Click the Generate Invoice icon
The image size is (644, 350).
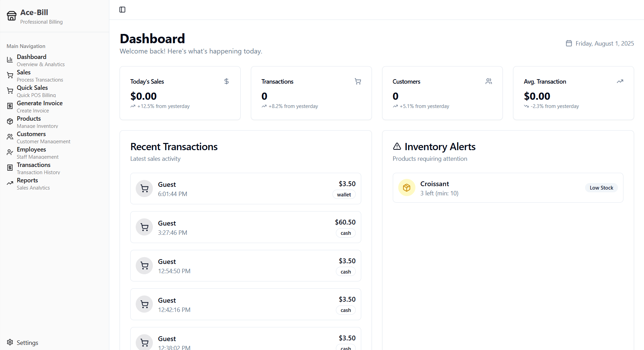coord(10,106)
